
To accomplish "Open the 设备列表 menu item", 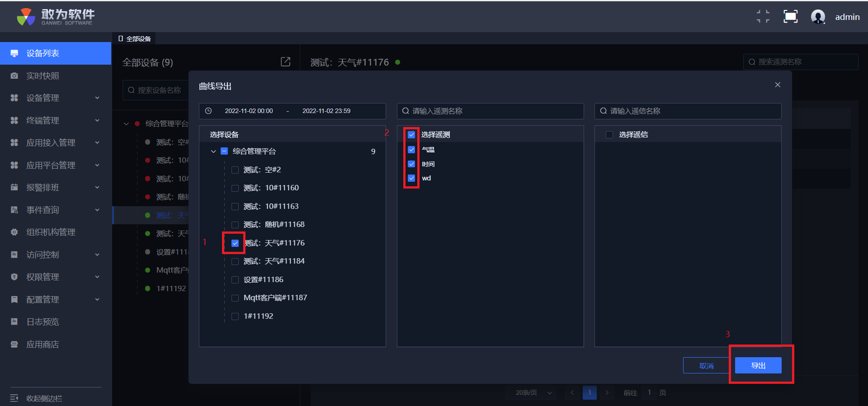I will pyautogui.click(x=56, y=53).
